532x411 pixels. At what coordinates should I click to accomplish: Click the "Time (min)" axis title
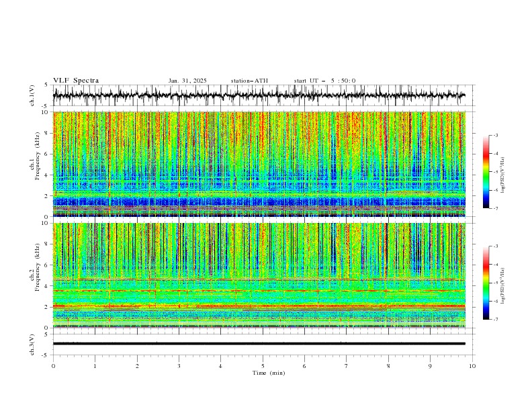pyautogui.click(x=269, y=373)
